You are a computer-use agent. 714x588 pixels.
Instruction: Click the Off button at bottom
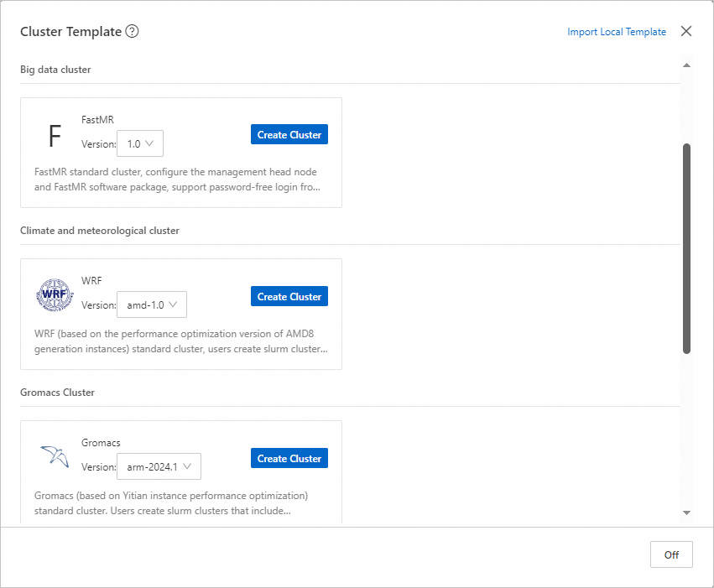pos(671,554)
